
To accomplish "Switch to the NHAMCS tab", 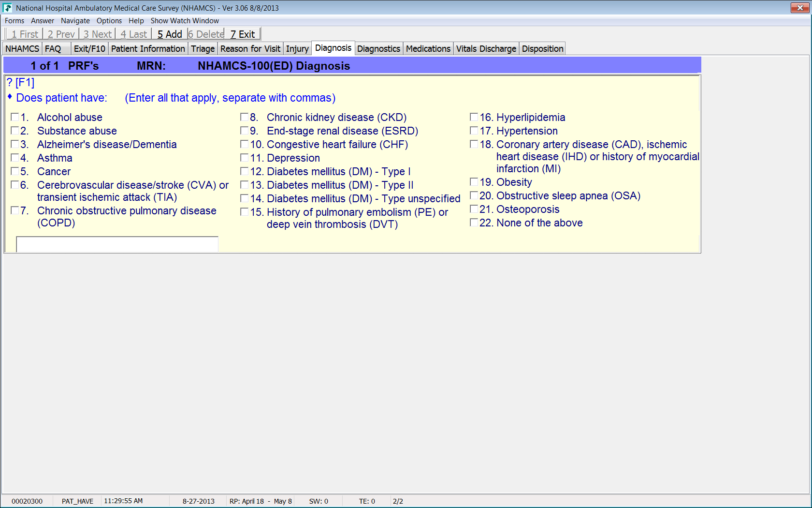I will (22, 49).
